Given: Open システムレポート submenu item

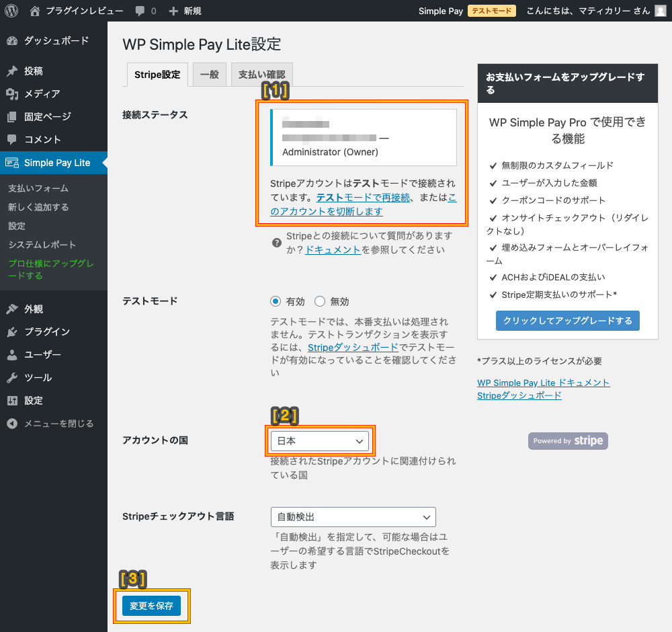Looking at the screenshot, I should pyautogui.click(x=42, y=245).
